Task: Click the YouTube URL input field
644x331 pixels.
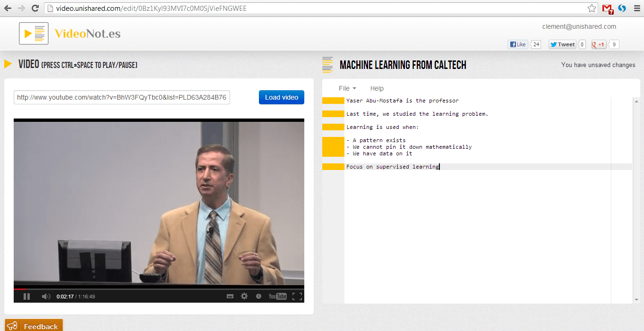Action: [x=122, y=98]
